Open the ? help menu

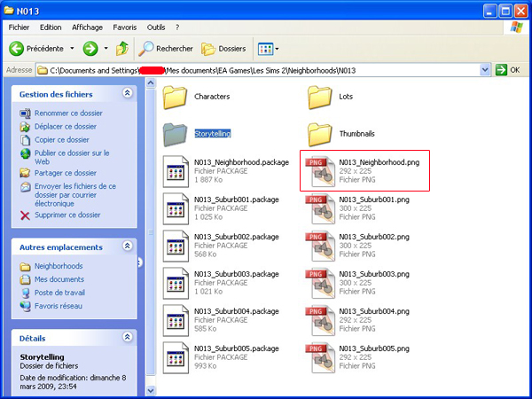(x=177, y=27)
